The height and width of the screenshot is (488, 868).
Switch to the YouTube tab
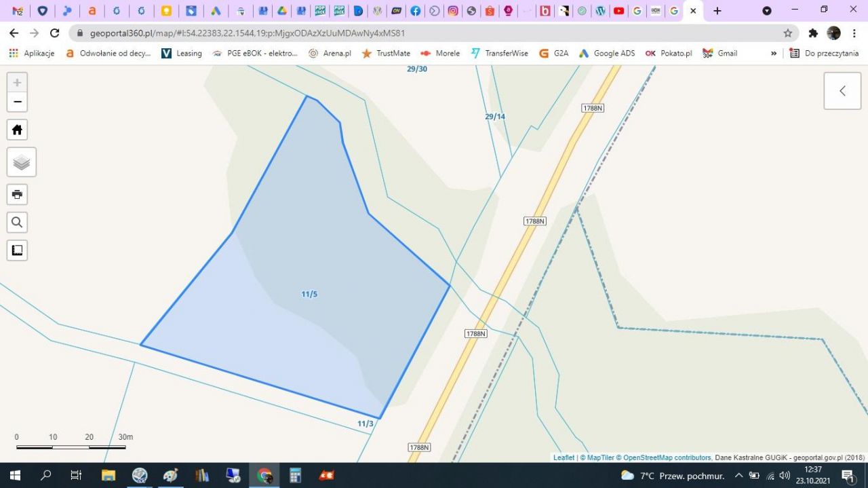click(618, 11)
